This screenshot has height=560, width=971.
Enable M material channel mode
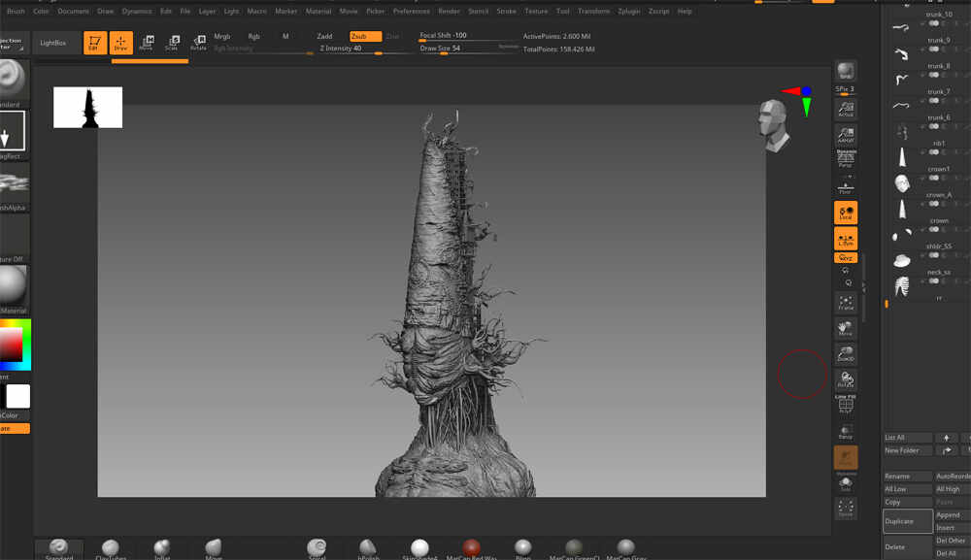click(285, 36)
